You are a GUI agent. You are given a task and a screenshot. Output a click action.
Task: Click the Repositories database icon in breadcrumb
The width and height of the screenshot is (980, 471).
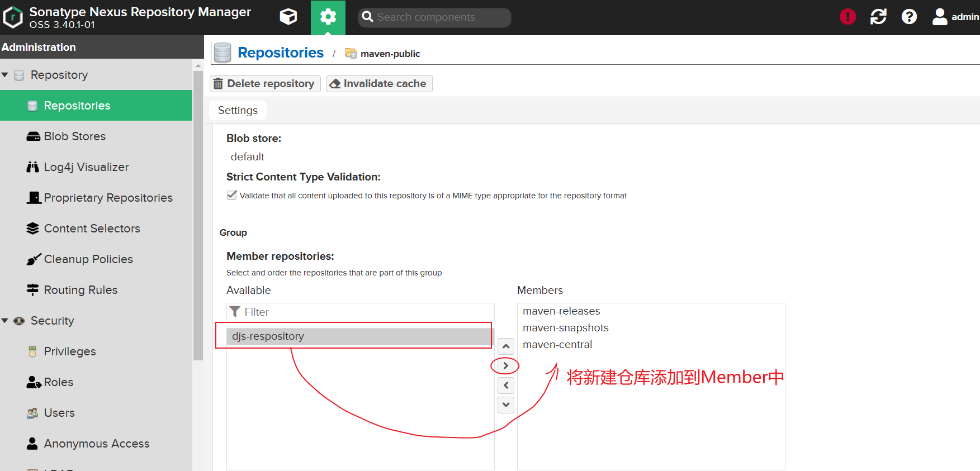pyautogui.click(x=222, y=53)
